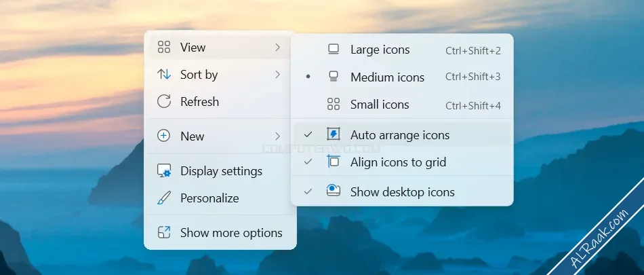Click the Show desktop icons label

[403, 192]
